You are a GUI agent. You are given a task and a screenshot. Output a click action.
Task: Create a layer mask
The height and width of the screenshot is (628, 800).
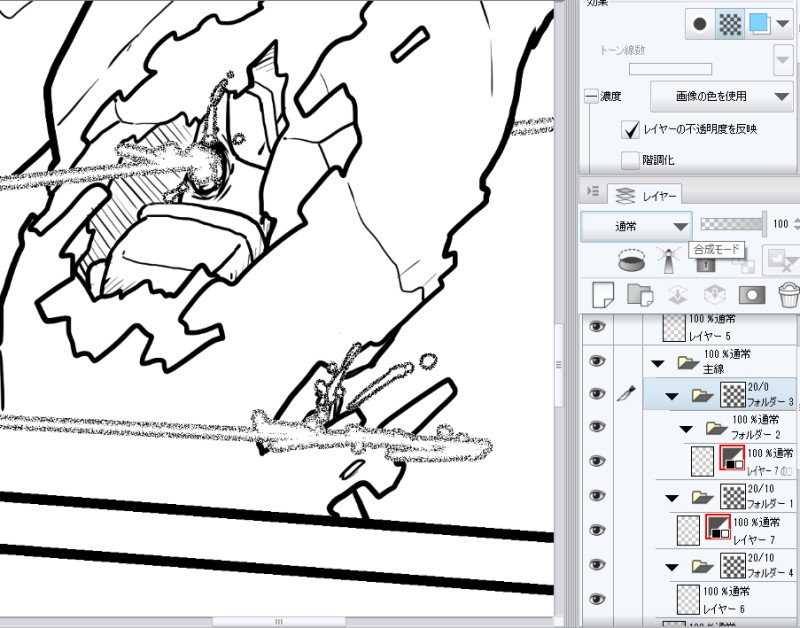(x=752, y=295)
